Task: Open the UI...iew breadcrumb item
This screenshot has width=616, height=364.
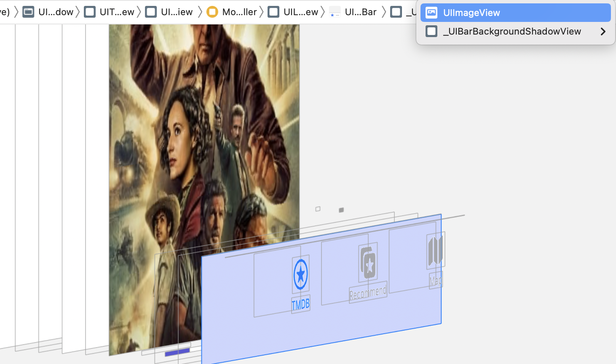Action: (x=169, y=12)
